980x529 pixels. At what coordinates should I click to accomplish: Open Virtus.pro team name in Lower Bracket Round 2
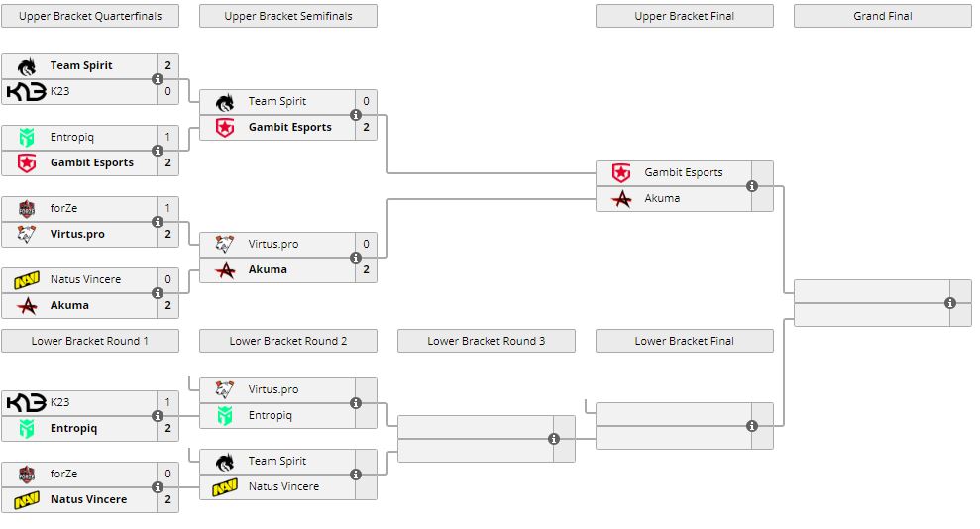272,390
